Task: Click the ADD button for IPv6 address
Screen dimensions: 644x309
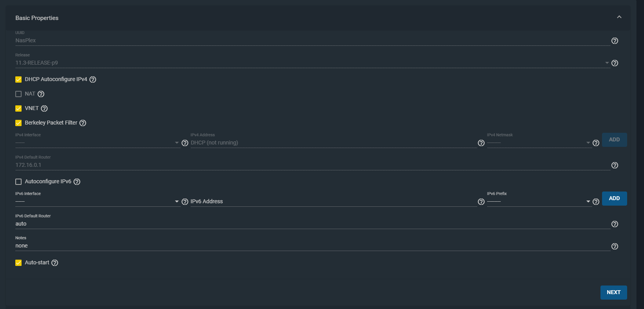Action: point(615,199)
